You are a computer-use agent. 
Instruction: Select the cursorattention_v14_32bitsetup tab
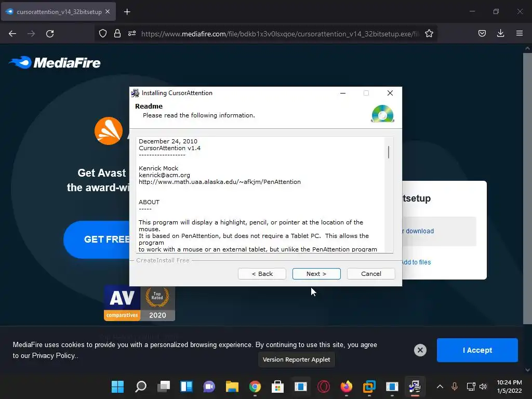(58, 11)
